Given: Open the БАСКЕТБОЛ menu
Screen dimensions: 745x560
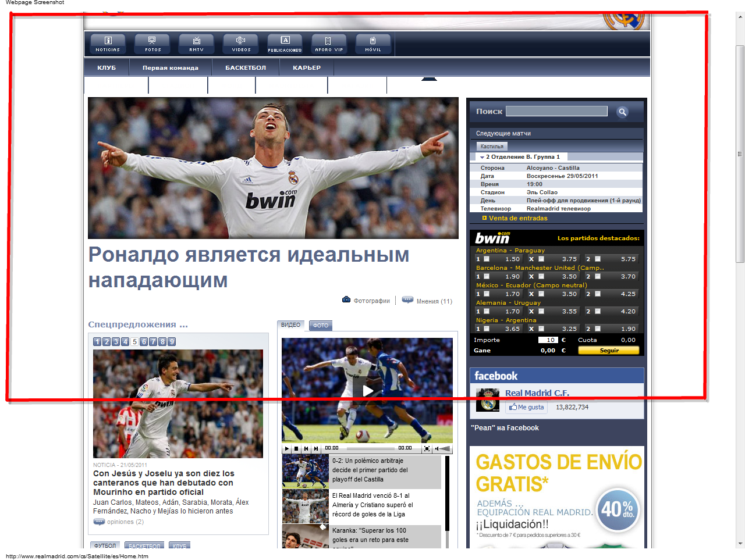Looking at the screenshot, I should 246,67.
